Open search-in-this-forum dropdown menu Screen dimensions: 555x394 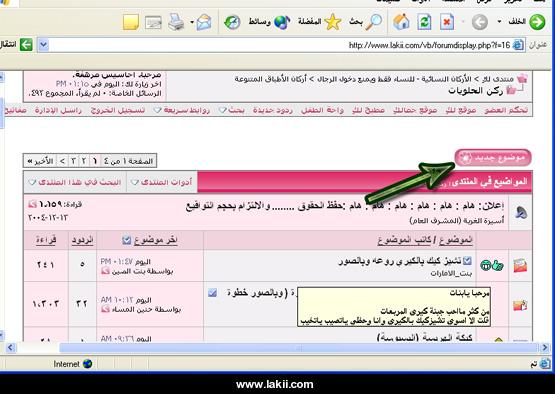click(x=75, y=182)
